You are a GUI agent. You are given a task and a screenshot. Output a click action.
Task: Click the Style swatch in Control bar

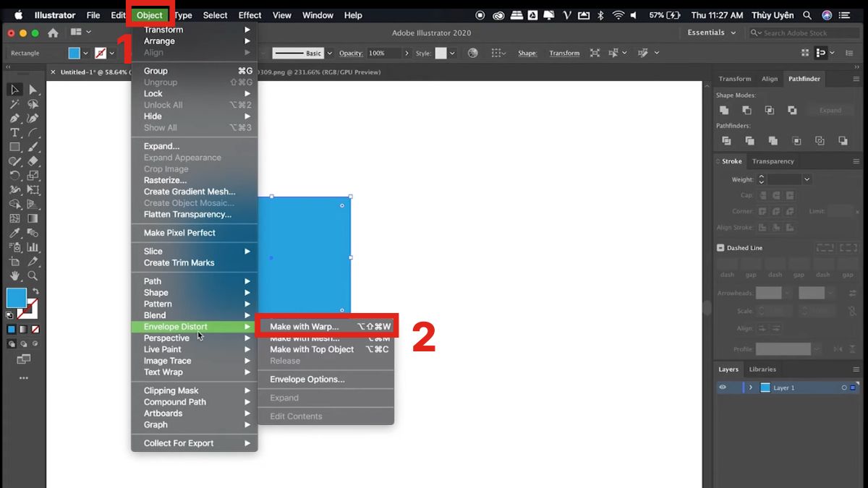[441, 53]
